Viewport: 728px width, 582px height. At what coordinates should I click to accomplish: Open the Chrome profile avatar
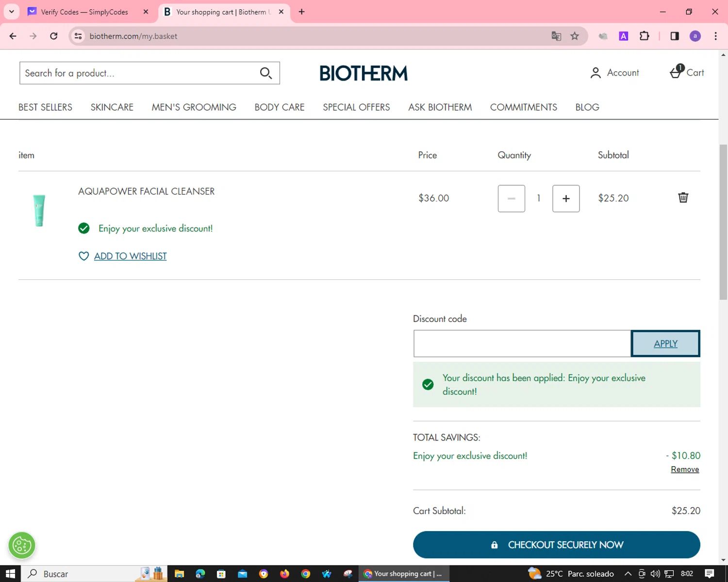695,36
